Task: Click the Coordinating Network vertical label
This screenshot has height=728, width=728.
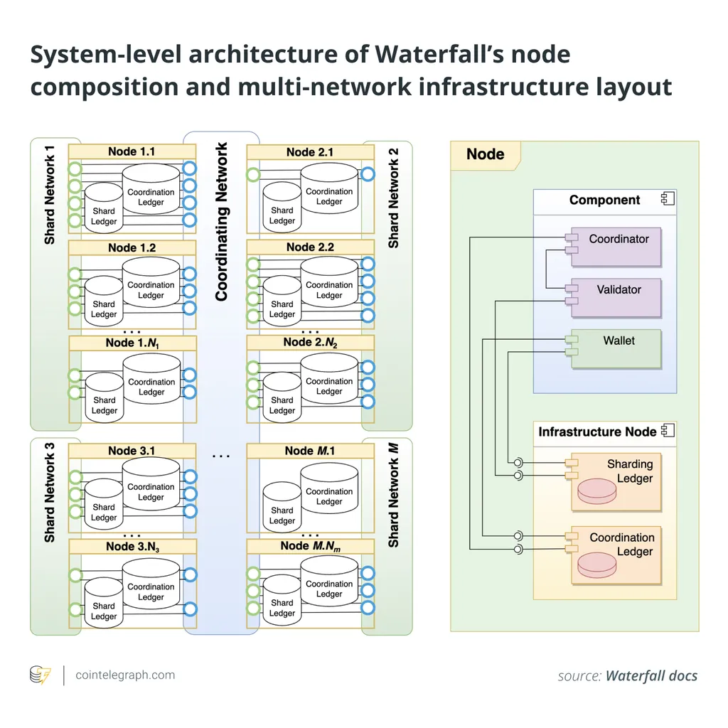Action: point(222,222)
